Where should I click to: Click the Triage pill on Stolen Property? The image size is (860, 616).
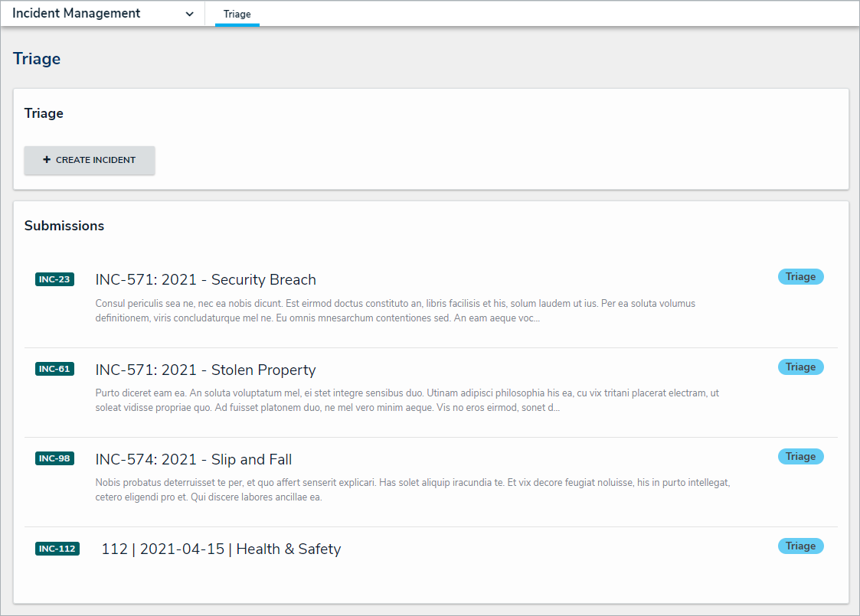pyautogui.click(x=800, y=367)
